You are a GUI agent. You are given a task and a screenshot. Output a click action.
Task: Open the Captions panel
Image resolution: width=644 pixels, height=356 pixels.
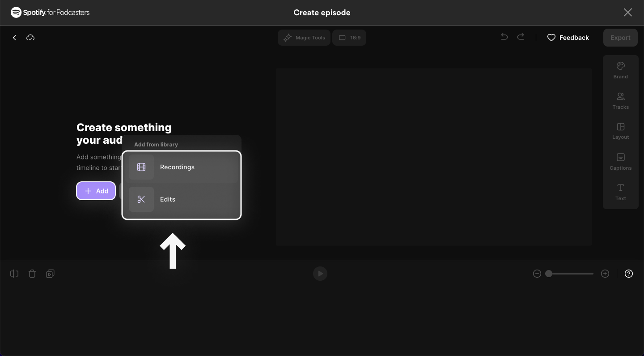click(620, 162)
